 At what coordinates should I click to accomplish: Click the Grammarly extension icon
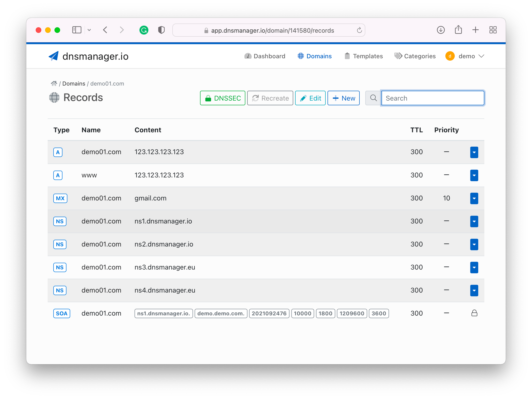[144, 30]
